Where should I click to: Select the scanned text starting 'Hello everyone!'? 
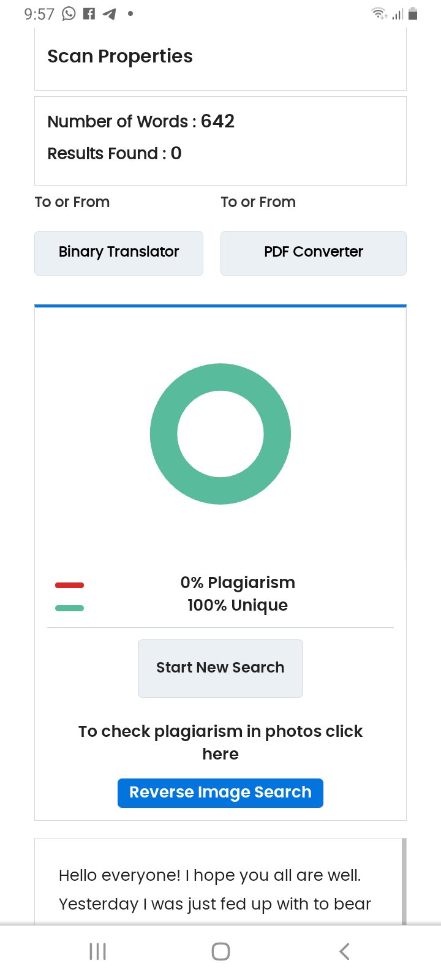point(215,889)
